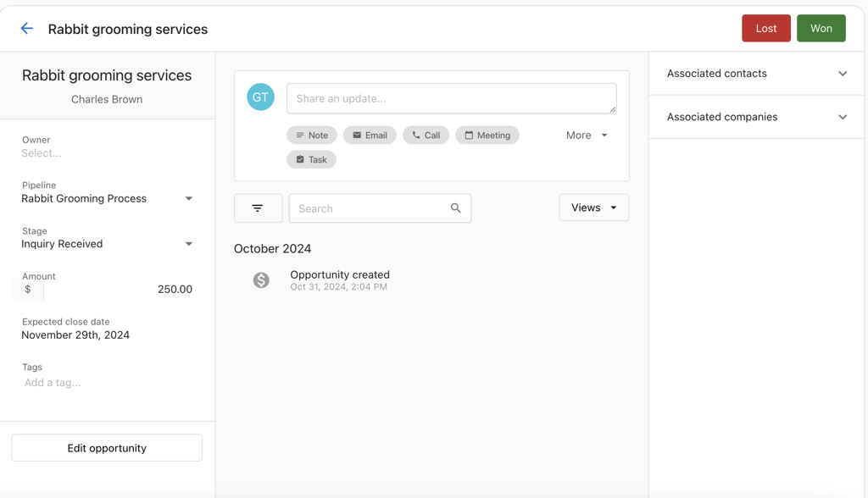The width and height of the screenshot is (868, 498).
Task: Mark the opportunity as Lost
Action: pyautogui.click(x=765, y=27)
